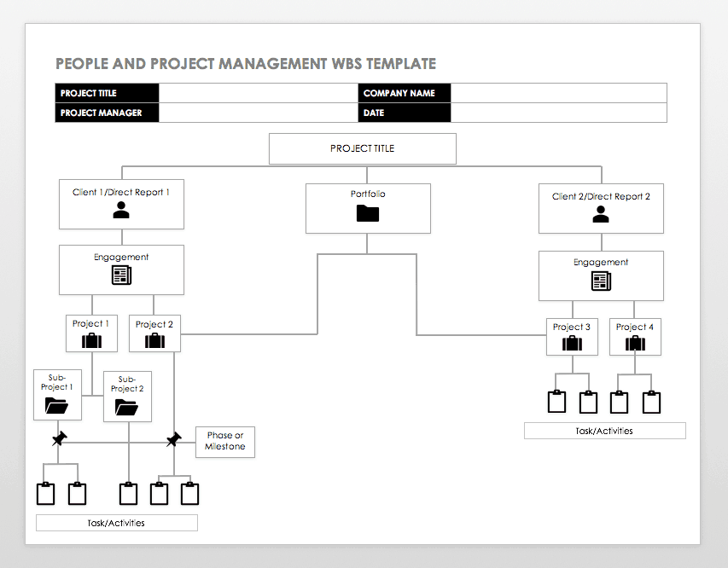
Task: Click the person icon under Client 1/Direct Report 1
Action: (121, 210)
